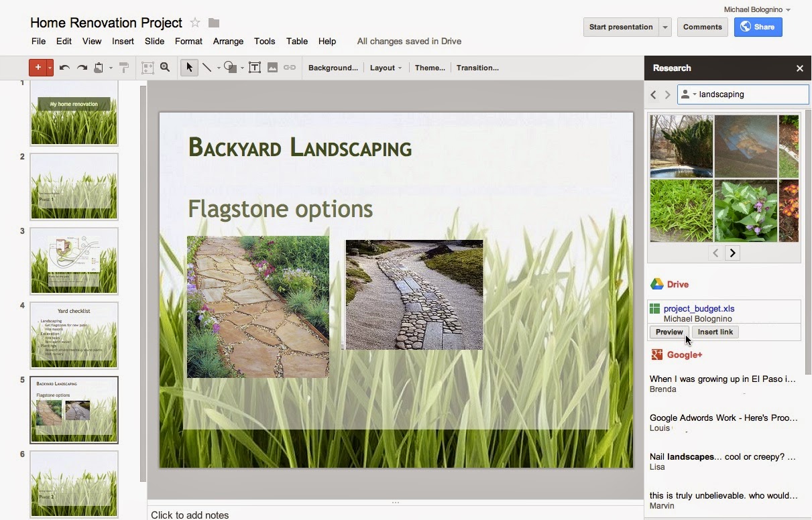The image size is (812, 520).
Task: Select the shape tool
Action: (x=230, y=68)
